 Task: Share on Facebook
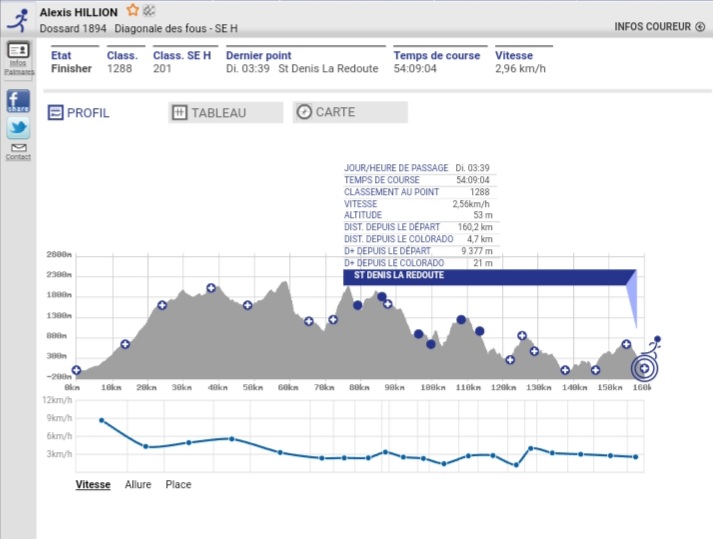[x=18, y=101]
